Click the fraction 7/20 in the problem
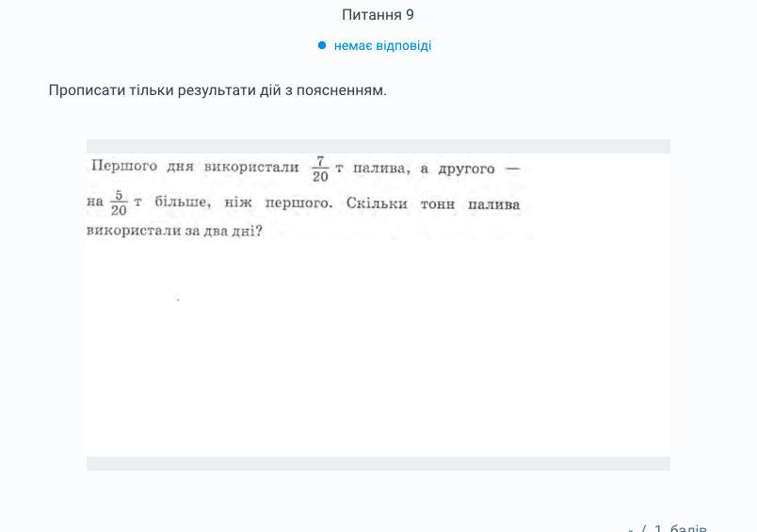Screen dimensions: 757x532 click(320, 169)
